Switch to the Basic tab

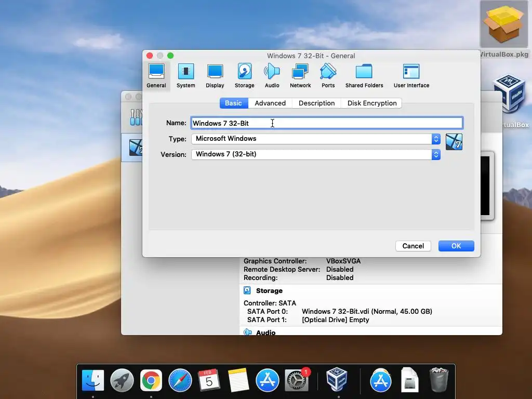233,103
